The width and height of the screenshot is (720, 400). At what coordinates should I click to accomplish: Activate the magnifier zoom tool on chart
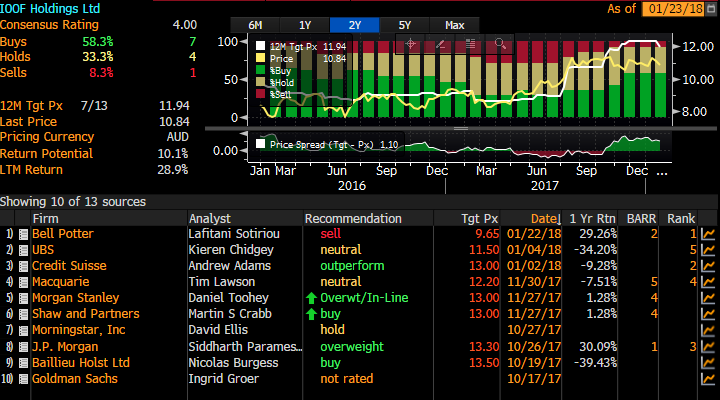coord(499,43)
